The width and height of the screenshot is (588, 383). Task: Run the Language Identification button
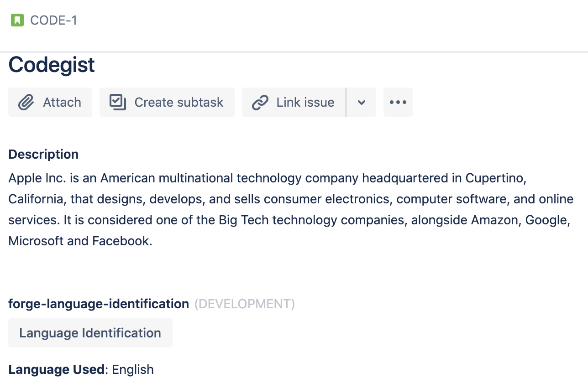click(x=90, y=333)
